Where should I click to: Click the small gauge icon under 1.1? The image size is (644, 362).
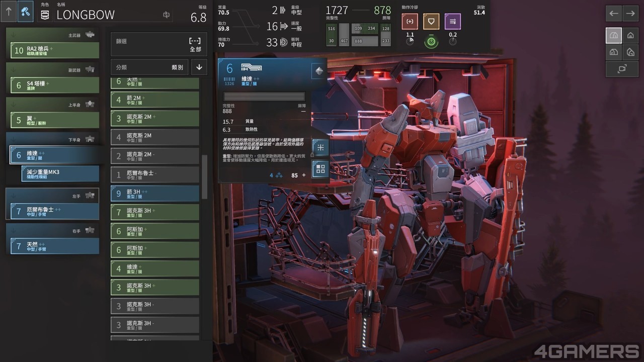click(410, 42)
